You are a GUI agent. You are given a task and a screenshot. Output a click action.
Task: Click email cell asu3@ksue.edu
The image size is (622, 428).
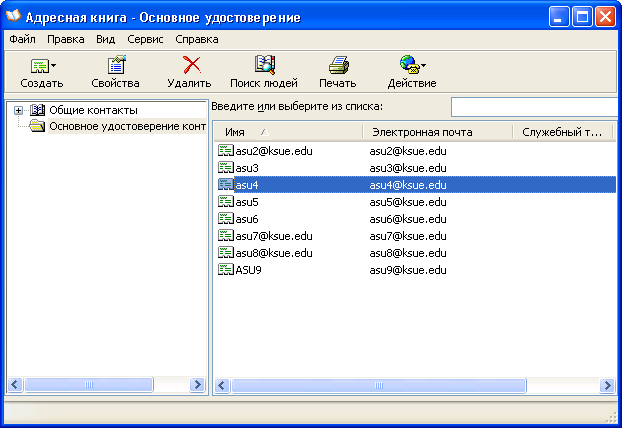[x=408, y=168]
